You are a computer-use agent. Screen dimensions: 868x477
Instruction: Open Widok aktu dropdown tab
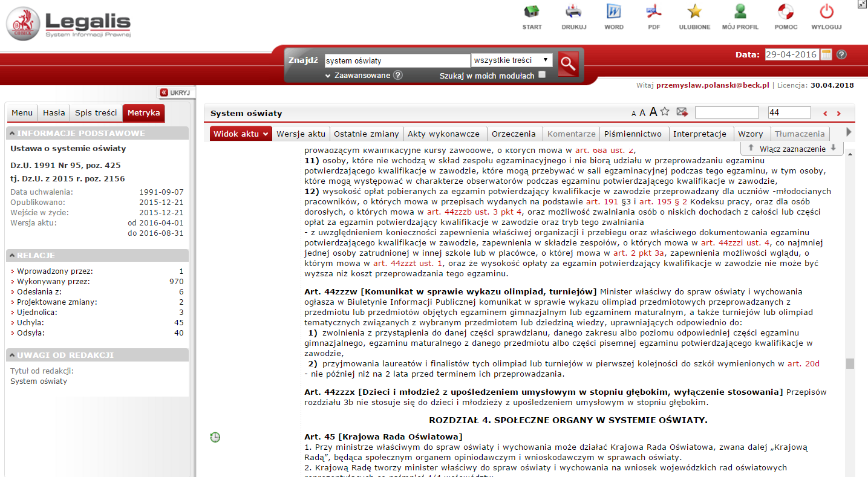pyautogui.click(x=241, y=134)
